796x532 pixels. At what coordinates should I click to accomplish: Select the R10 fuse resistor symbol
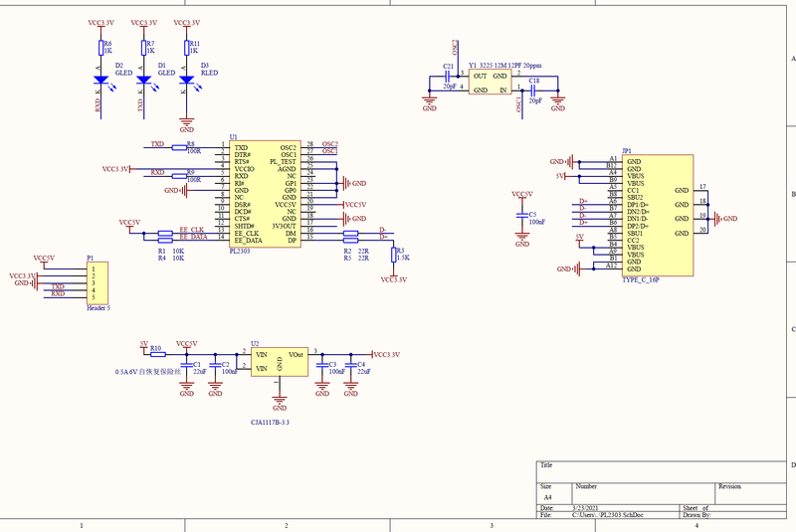click(x=158, y=354)
